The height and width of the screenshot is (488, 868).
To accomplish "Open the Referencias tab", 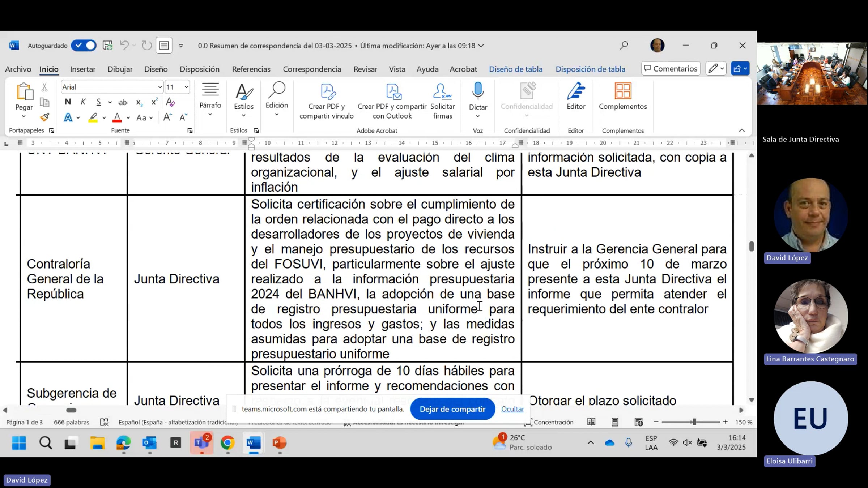I will click(251, 69).
